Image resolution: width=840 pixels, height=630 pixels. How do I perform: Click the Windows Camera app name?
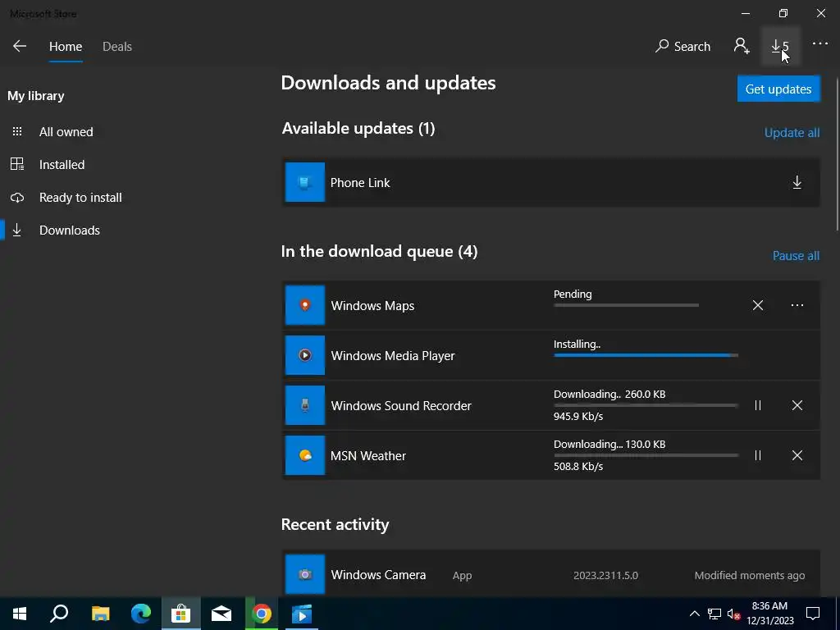[378, 575]
